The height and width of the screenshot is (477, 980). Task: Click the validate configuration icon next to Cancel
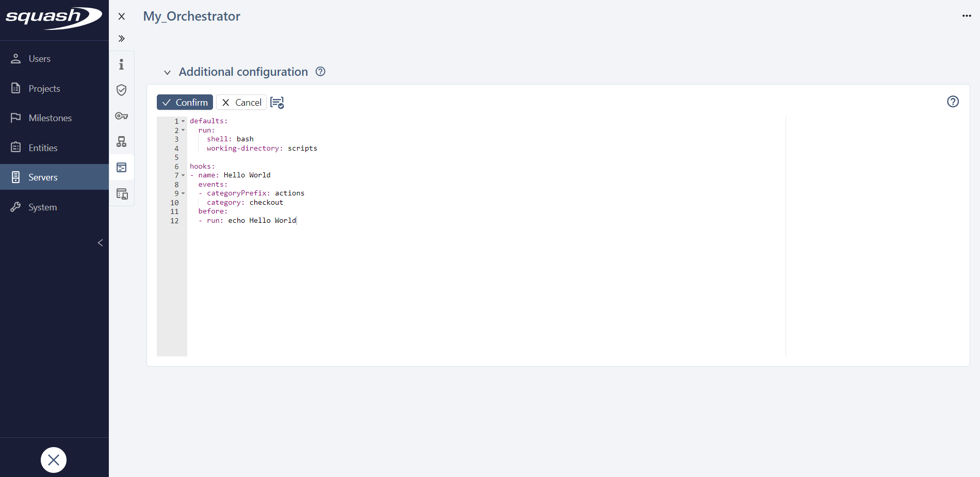[x=277, y=103]
